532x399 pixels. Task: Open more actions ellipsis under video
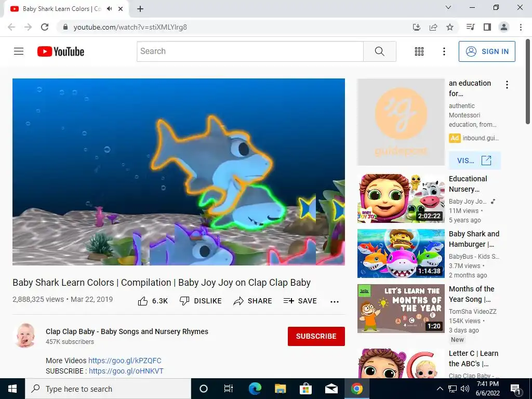335,302
